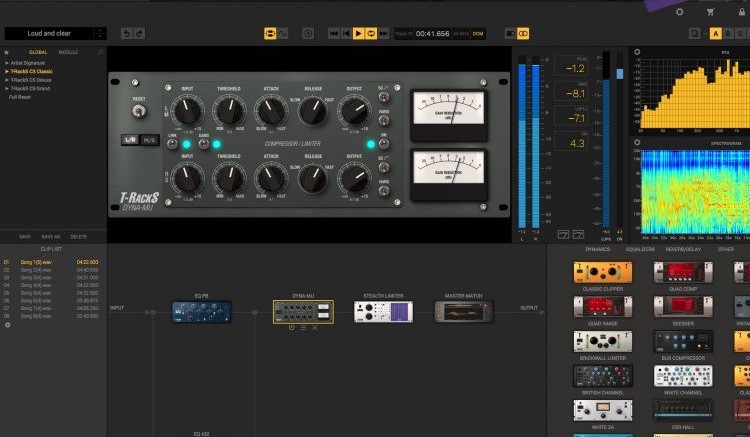This screenshot has width=750, height=437.
Task: Click the upper channel THRESHOLD knob
Action: pos(230,111)
